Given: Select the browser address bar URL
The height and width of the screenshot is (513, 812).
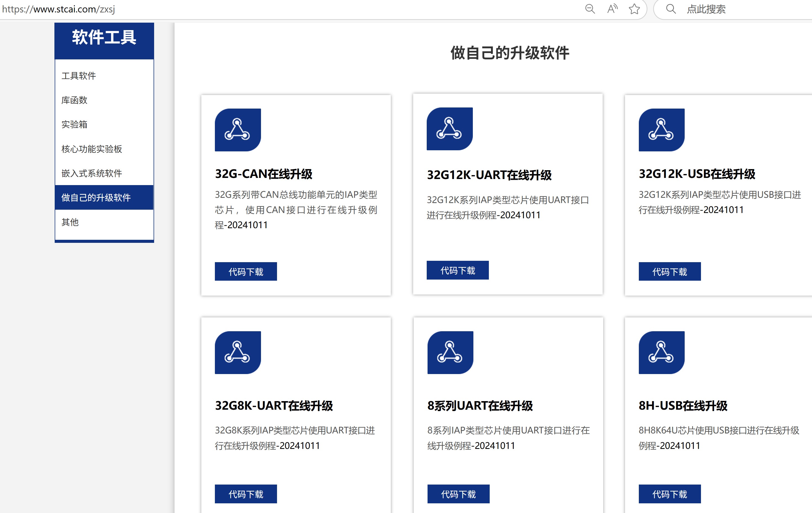Looking at the screenshot, I should 58,9.
